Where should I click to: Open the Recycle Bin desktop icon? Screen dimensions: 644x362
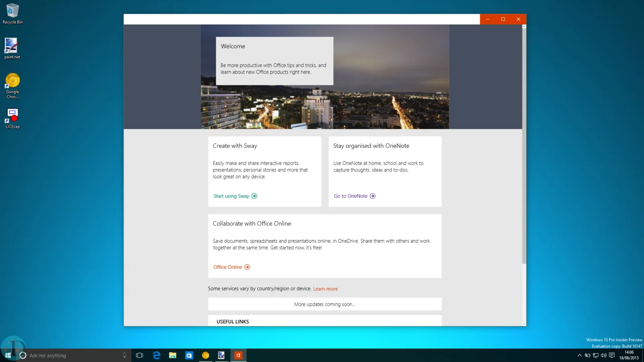[x=12, y=14]
